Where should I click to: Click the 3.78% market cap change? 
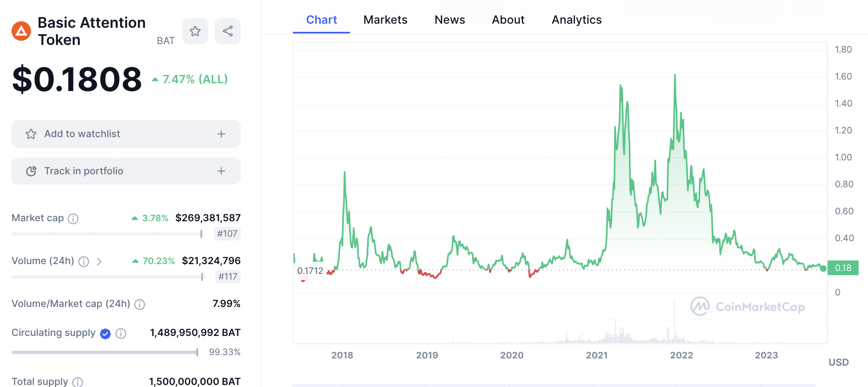point(150,218)
